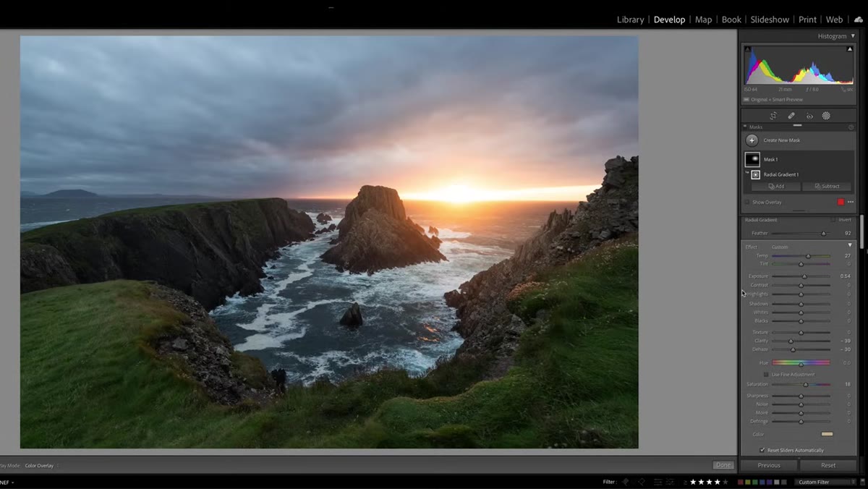
Task: Open the cloud sync status icon
Action: tap(859, 20)
